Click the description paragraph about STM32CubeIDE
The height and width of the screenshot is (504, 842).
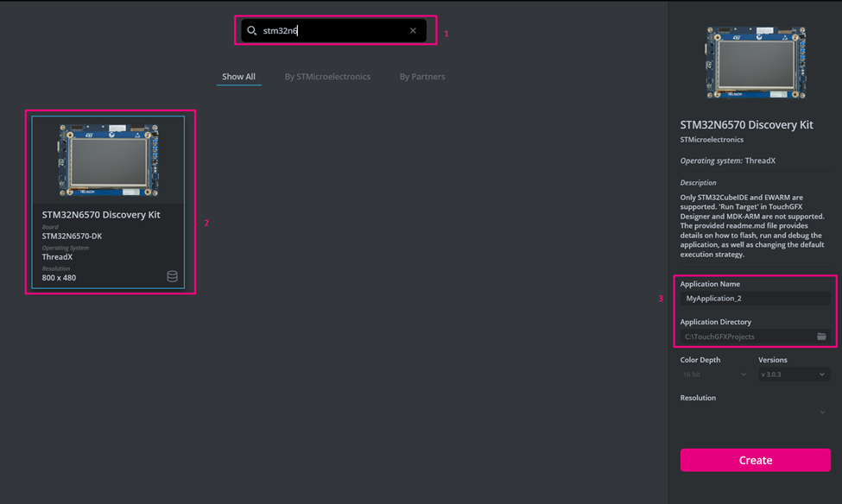(752, 226)
